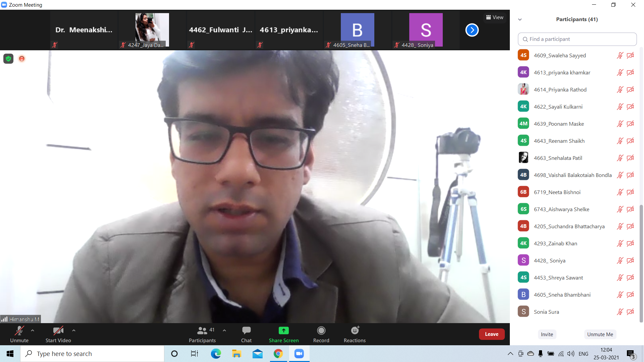Expand audio options arrow next to Unmute
This screenshot has width=644, height=362.
point(33,330)
